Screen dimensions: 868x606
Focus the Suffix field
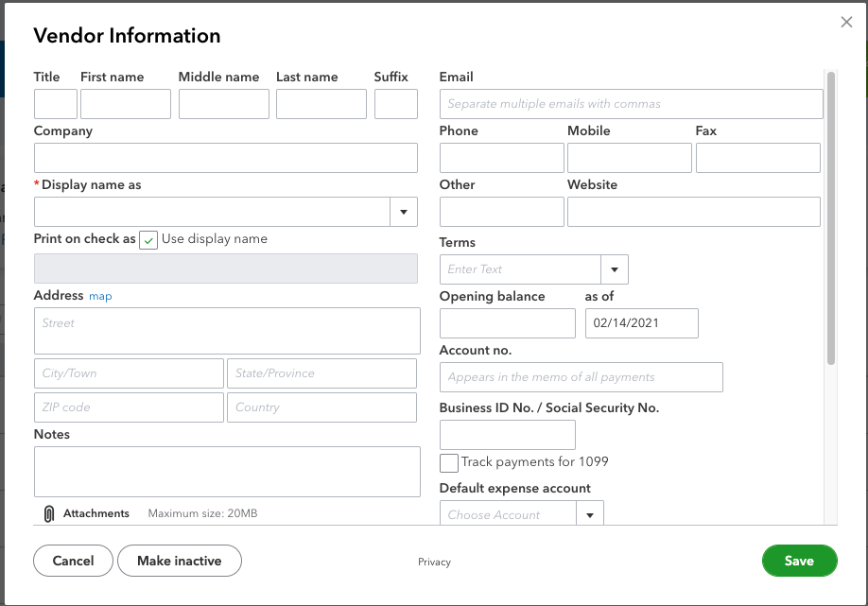396,104
